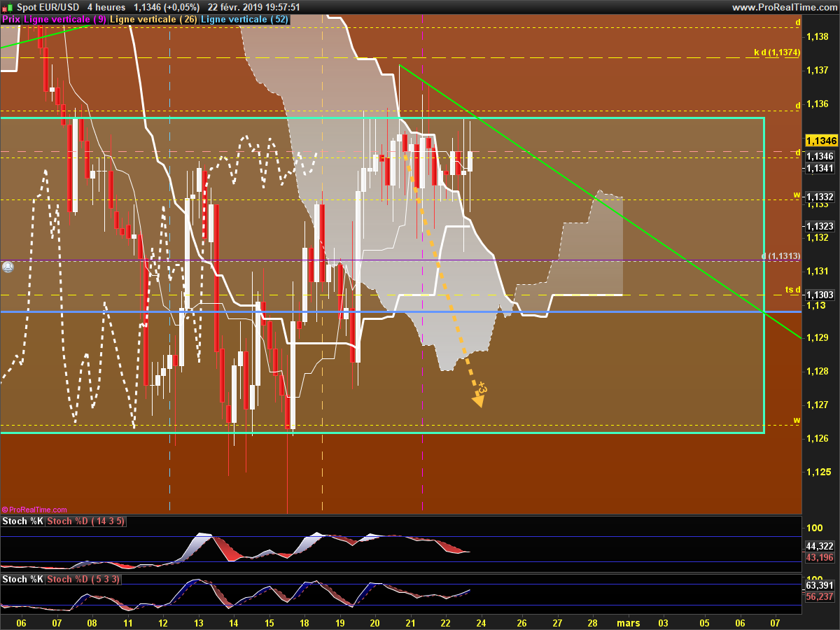The image size is (840, 630).
Task: Click the 1,128 price axis label
Action: pos(818,371)
